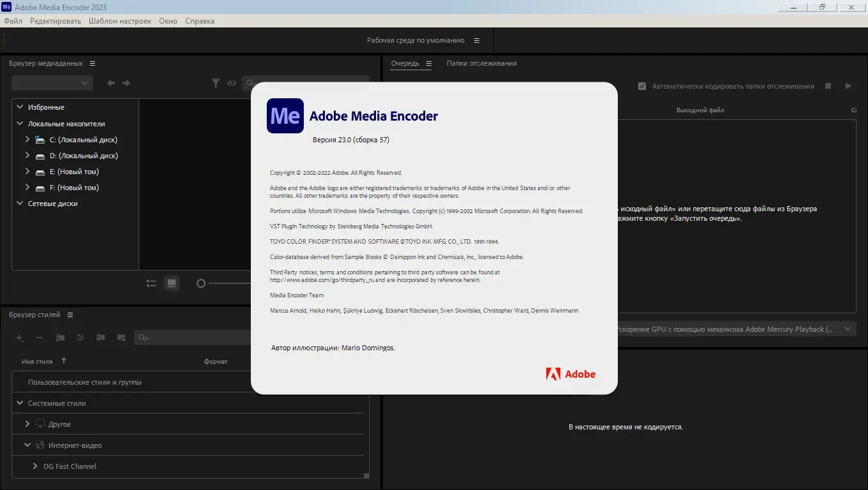Click the C: drive icon

pos(40,140)
